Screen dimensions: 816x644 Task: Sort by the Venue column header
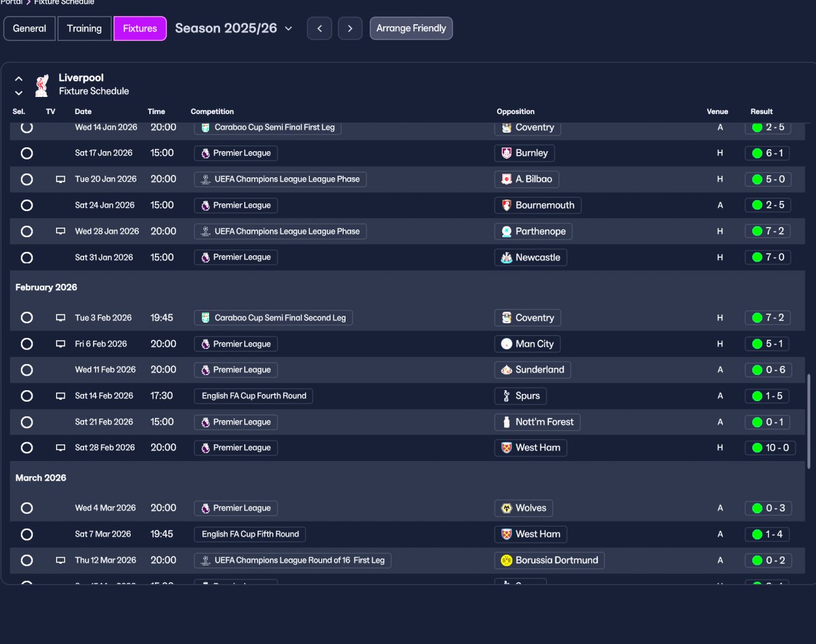pos(717,112)
